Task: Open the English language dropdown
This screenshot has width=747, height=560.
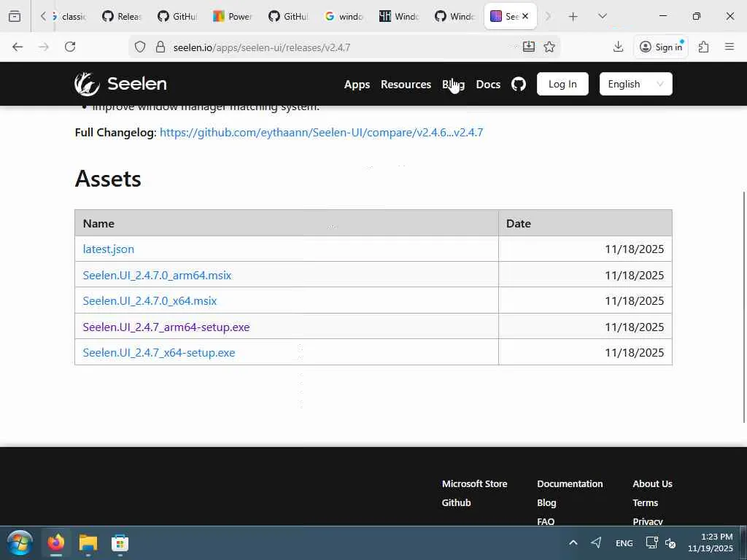Action: (635, 84)
